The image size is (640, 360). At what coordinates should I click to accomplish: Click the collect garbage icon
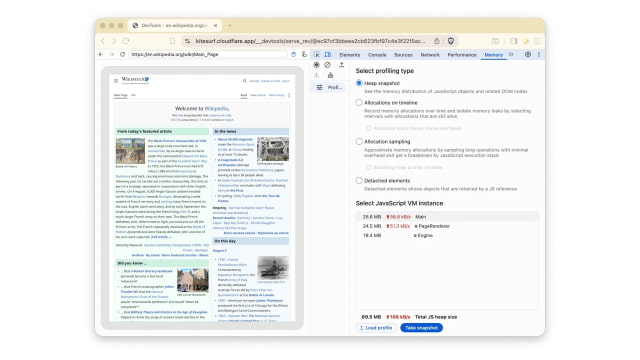[330, 75]
